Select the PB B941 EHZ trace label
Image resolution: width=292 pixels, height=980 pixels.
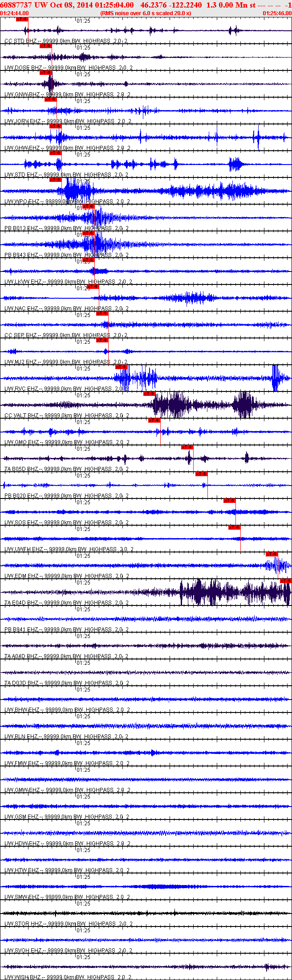[x=66, y=630]
